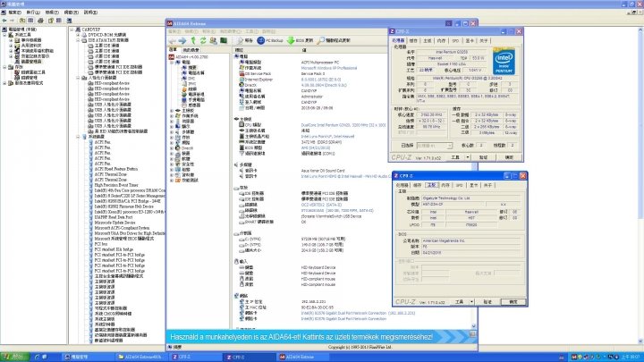Click the up-folder icon in Computer Management toolbar
This screenshot has width=644, height=362.
22,21
